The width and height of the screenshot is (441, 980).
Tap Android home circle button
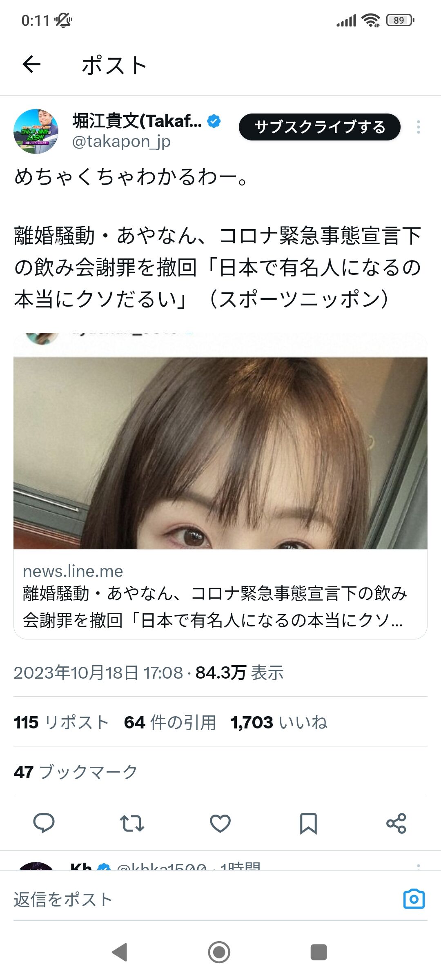coord(219,952)
